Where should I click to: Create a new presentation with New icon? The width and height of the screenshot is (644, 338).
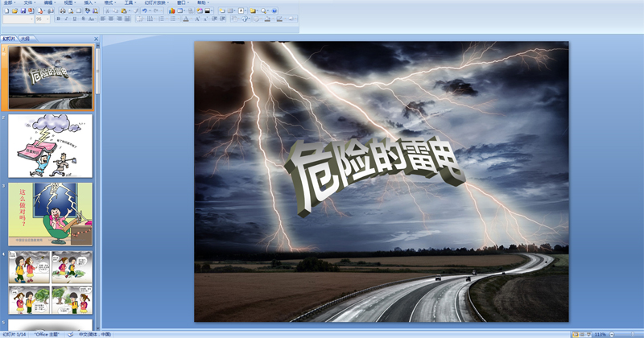click(x=6, y=11)
